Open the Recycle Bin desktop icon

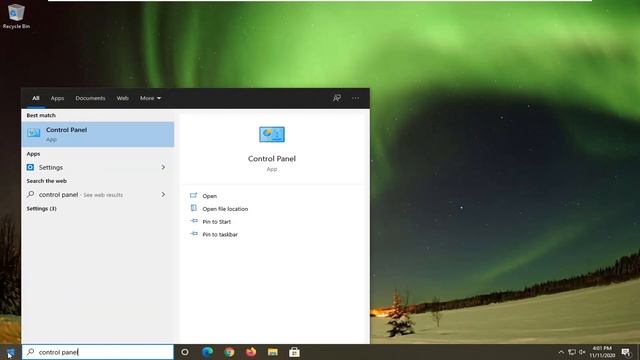point(16,16)
